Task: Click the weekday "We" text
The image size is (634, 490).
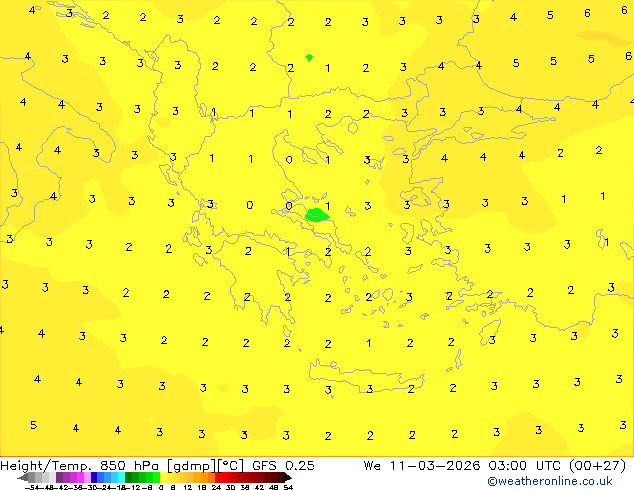Action: pyautogui.click(x=372, y=465)
